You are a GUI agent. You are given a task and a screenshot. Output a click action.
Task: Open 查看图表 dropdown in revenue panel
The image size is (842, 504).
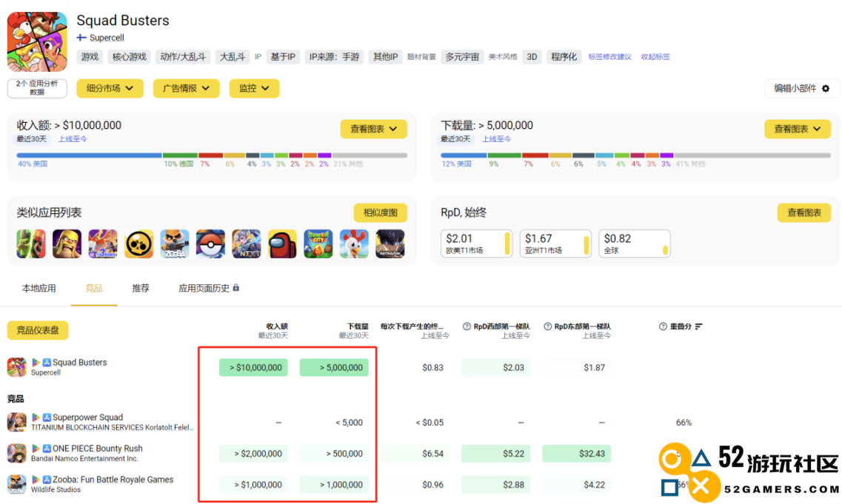click(x=373, y=129)
